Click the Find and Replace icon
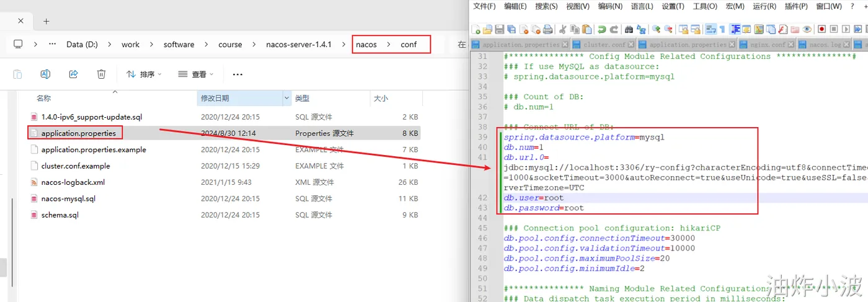 pos(641,29)
